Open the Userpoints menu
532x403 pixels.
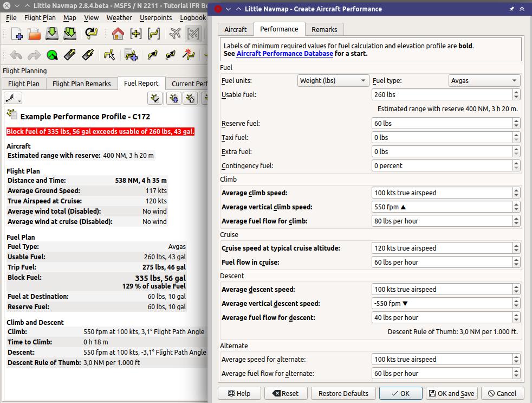point(155,18)
